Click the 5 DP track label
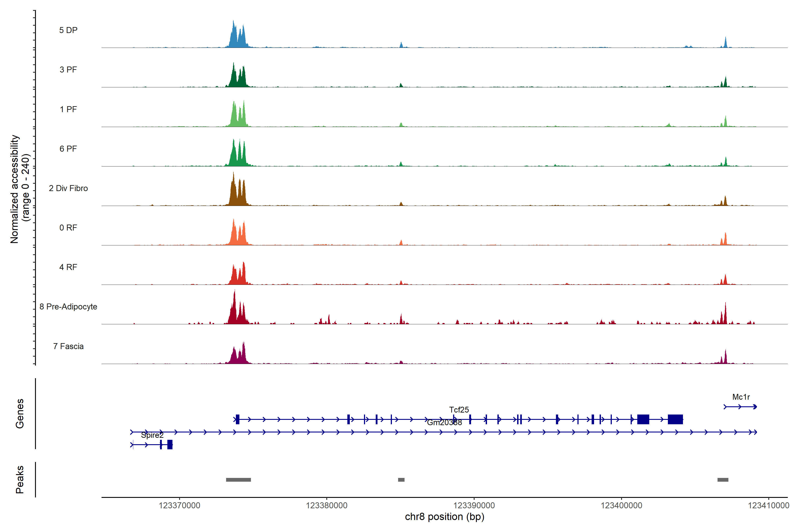Screen dimensions: 798x532 pyautogui.click(x=68, y=30)
